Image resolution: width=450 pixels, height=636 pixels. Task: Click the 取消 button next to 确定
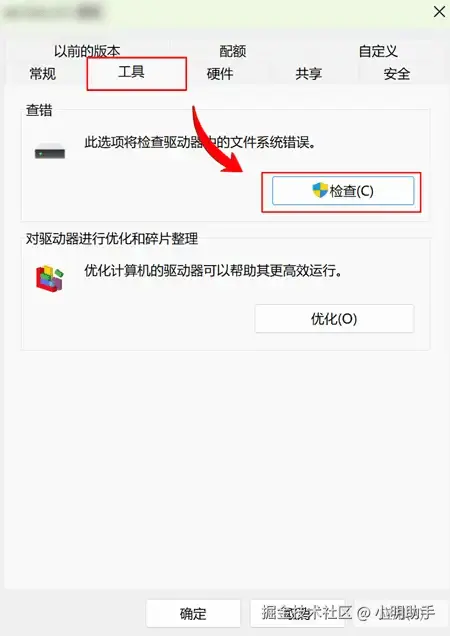coord(297,613)
